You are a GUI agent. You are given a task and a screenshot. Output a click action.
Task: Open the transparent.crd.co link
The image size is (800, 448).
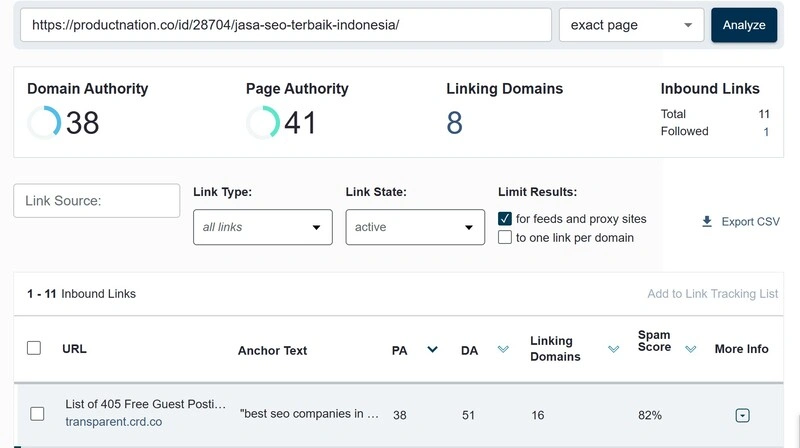pos(113,422)
